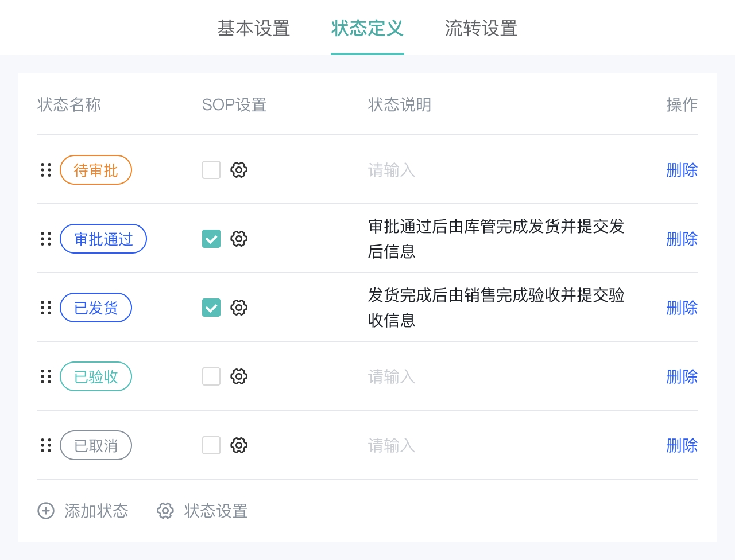
Task: Click the 状态说明 input for 已取消
Action: (494, 445)
